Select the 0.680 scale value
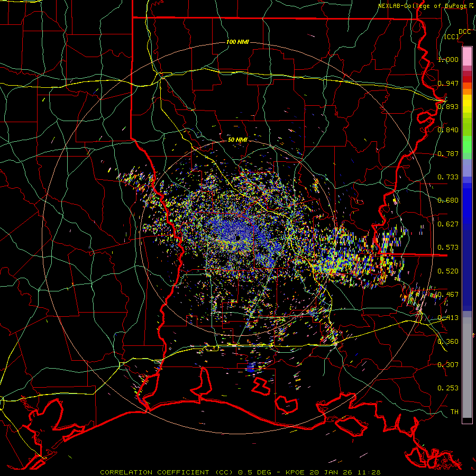The width and height of the screenshot is (476, 476). coord(448,200)
